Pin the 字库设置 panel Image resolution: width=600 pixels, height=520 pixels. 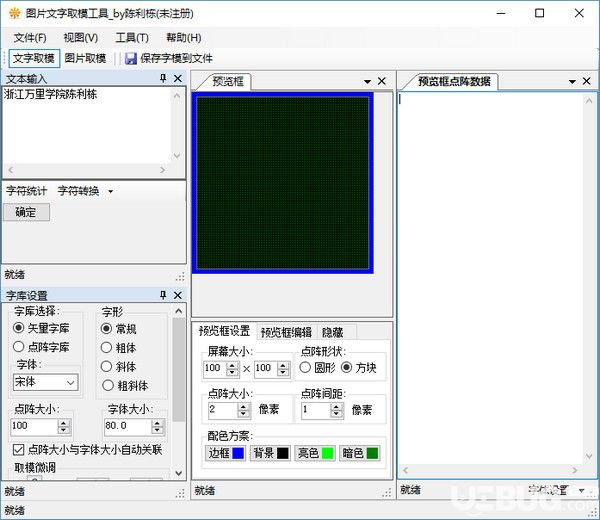pyautogui.click(x=163, y=295)
